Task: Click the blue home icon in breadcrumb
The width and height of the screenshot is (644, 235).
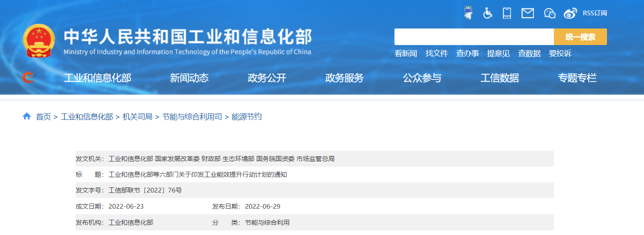Action: pos(27,116)
